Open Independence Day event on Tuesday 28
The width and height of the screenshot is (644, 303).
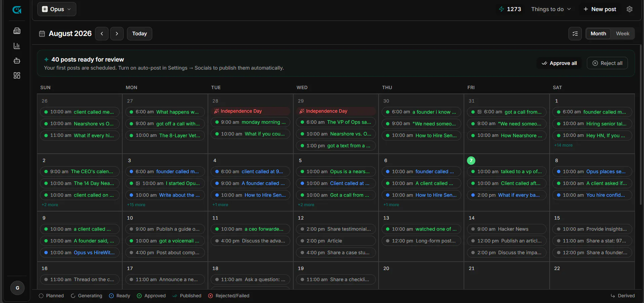tap(251, 111)
